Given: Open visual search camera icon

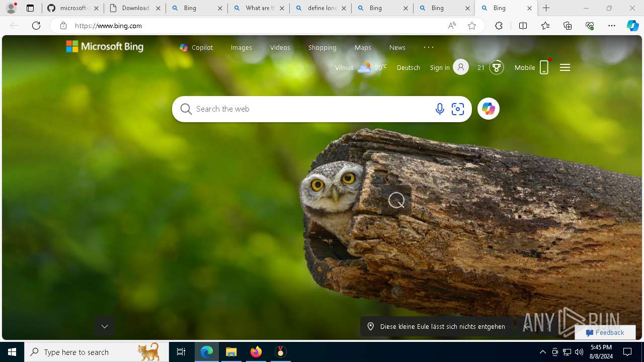Looking at the screenshot, I should click(458, 109).
